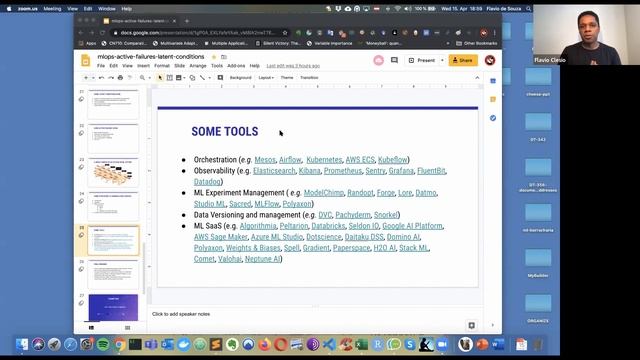The height and width of the screenshot is (360, 640).
Task: Bookmark this page with address bar star
Action: click(x=285, y=33)
